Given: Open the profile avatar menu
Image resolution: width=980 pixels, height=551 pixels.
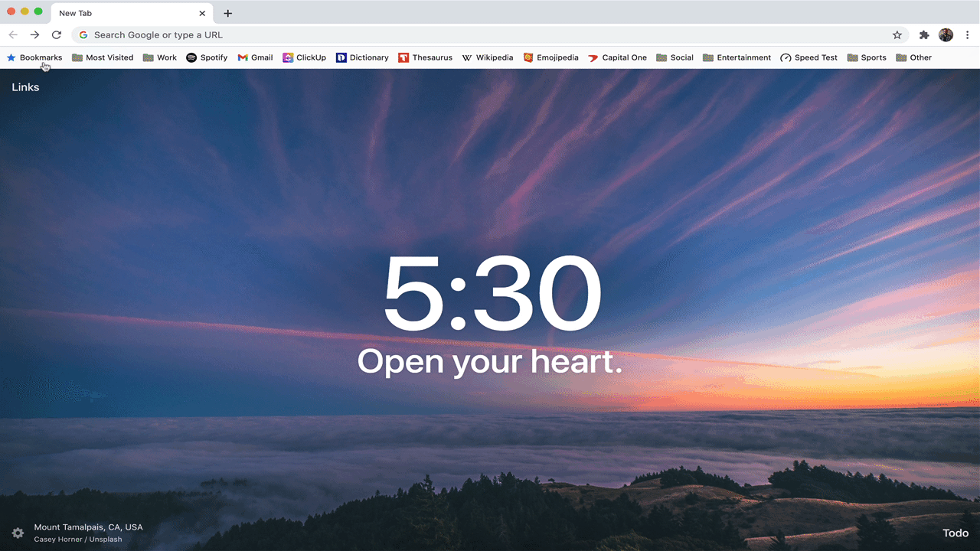Looking at the screenshot, I should [946, 35].
